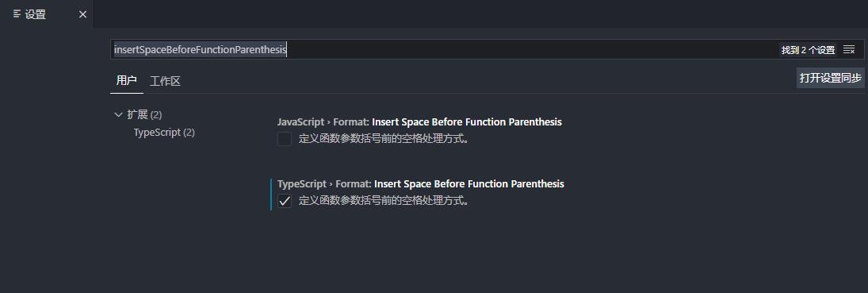Image resolution: width=868 pixels, height=293 pixels.
Task: Click the 设置 tab title text
Action: pyautogui.click(x=36, y=14)
